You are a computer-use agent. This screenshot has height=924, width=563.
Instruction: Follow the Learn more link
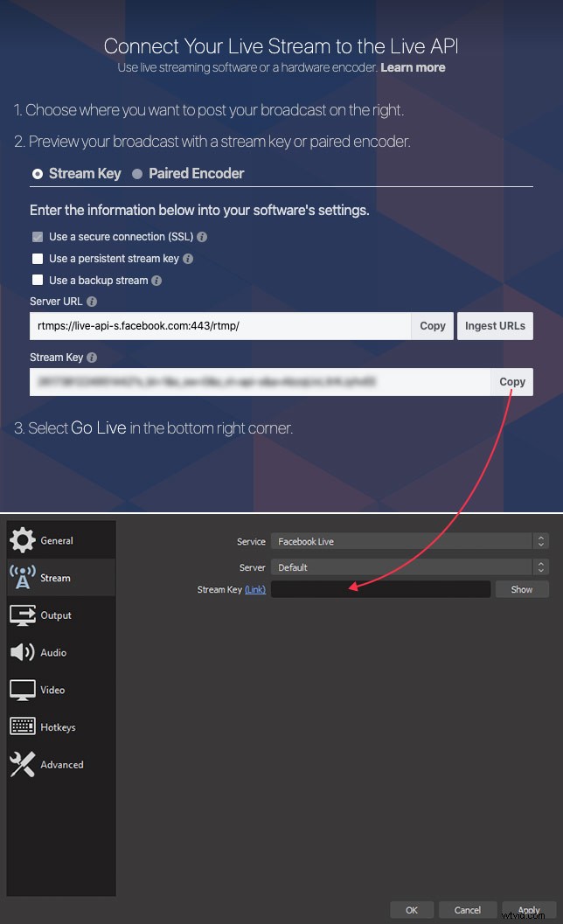(413, 67)
